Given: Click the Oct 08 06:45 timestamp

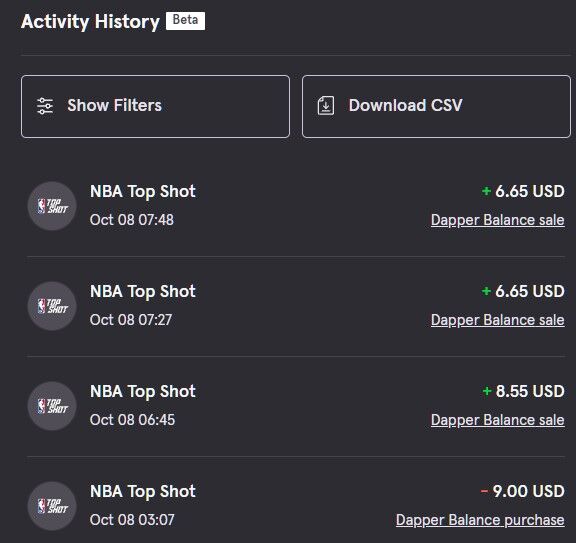Looking at the screenshot, I should pyautogui.click(x=132, y=420).
